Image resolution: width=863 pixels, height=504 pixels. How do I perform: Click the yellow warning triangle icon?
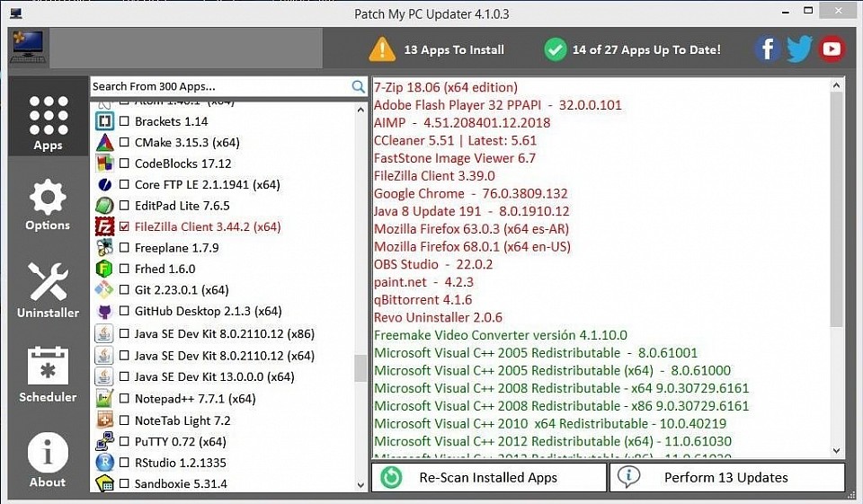382,49
